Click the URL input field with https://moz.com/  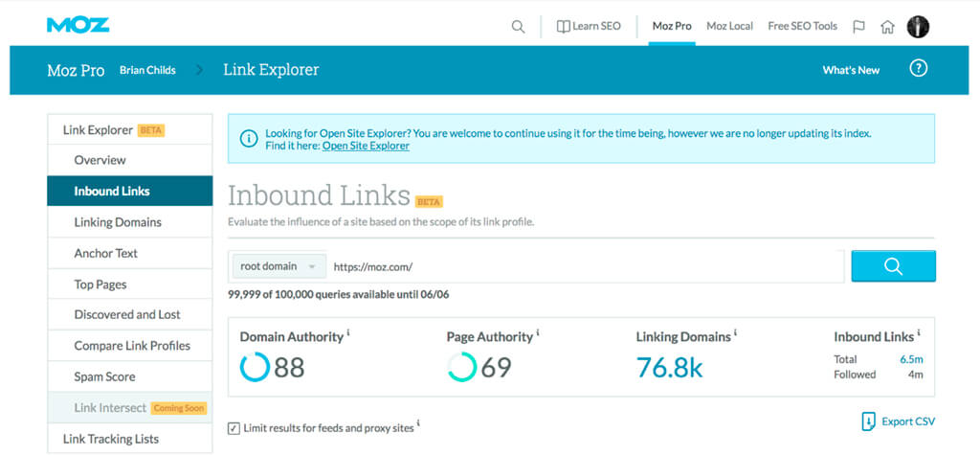585,266
